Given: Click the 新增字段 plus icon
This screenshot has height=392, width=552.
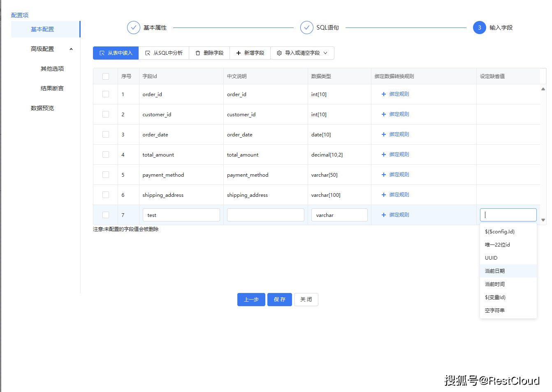Looking at the screenshot, I should coord(238,53).
